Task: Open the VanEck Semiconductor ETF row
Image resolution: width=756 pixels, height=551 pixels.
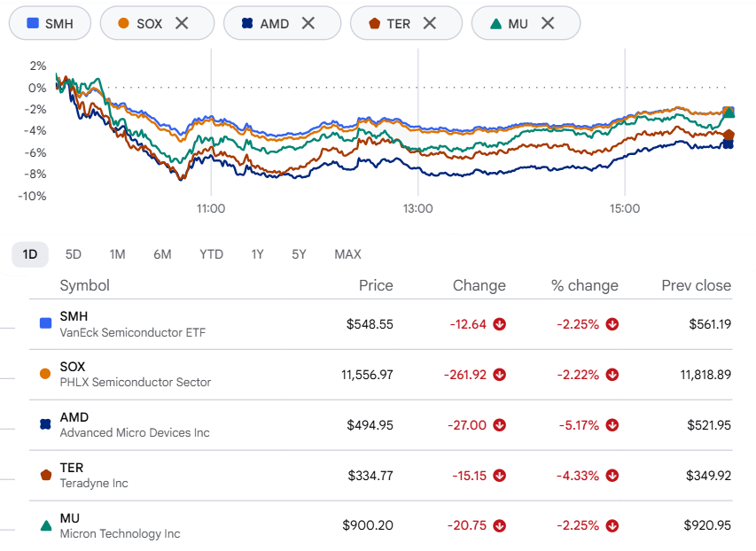Action: pyautogui.click(x=381, y=324)
